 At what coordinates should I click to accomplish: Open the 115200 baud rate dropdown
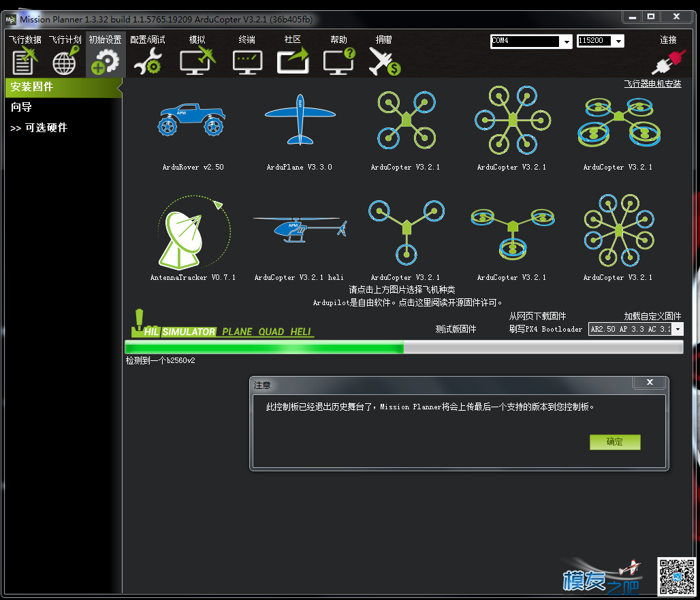pos(618,41)
